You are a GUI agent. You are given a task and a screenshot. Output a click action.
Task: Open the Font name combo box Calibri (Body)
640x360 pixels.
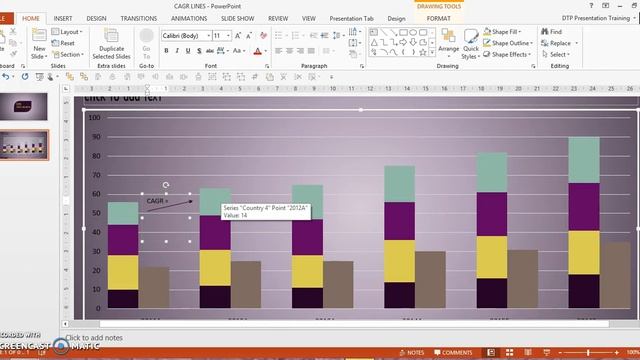[187, 36]
